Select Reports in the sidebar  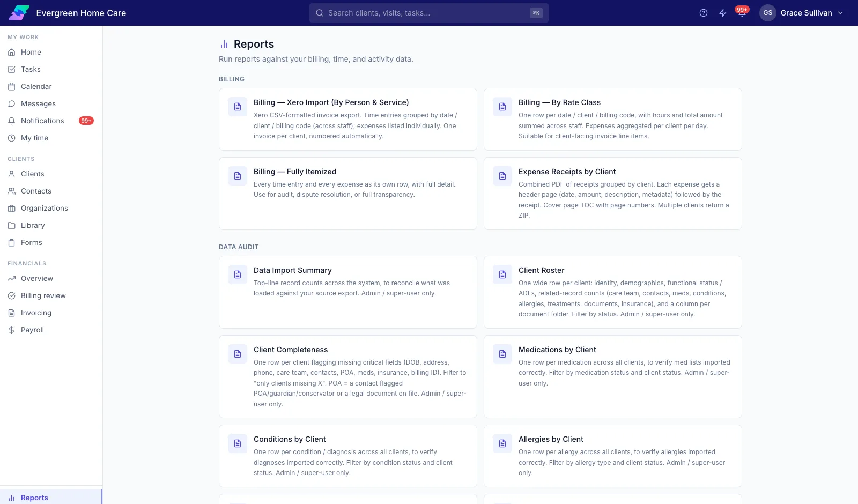pyautogui.click(x=51, y=498)
